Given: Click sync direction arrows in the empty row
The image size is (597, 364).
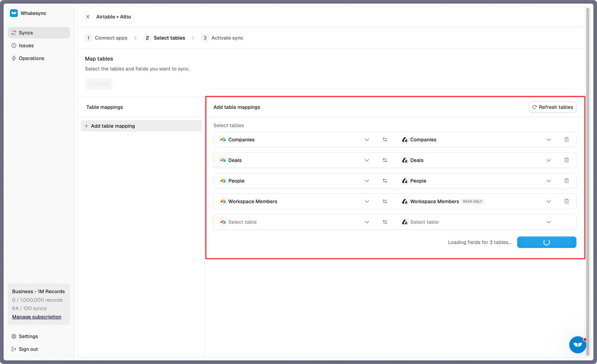Looking at the screenshot, I should click(385, 222).
